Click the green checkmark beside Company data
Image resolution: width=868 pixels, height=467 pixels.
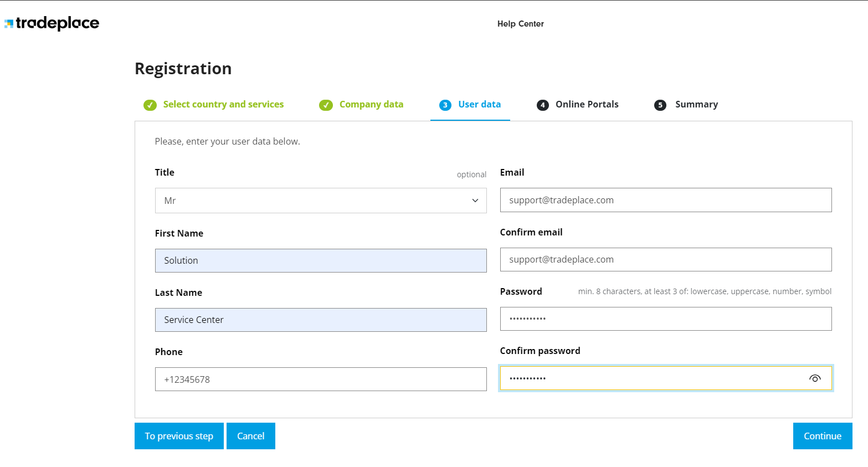326,104
